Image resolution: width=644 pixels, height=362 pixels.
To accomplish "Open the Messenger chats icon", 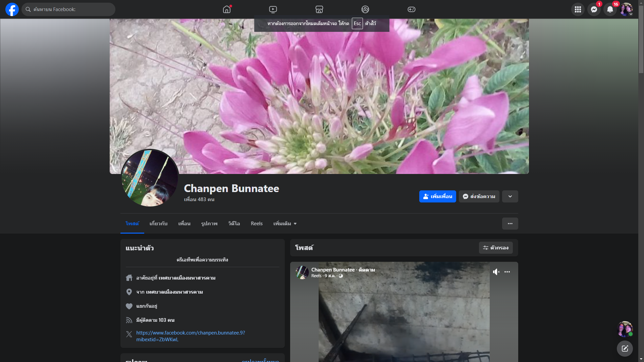I will tap(594, 9).
